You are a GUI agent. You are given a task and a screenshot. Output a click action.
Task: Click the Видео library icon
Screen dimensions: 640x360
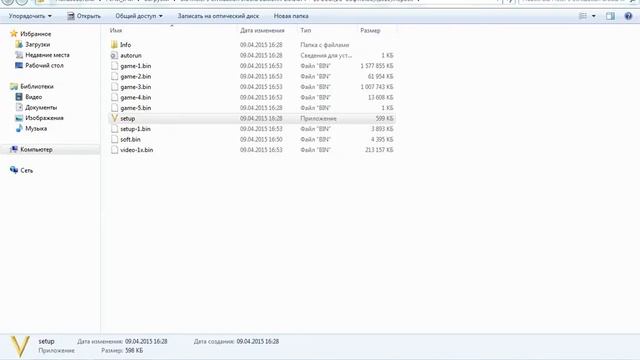pos(19,97)
